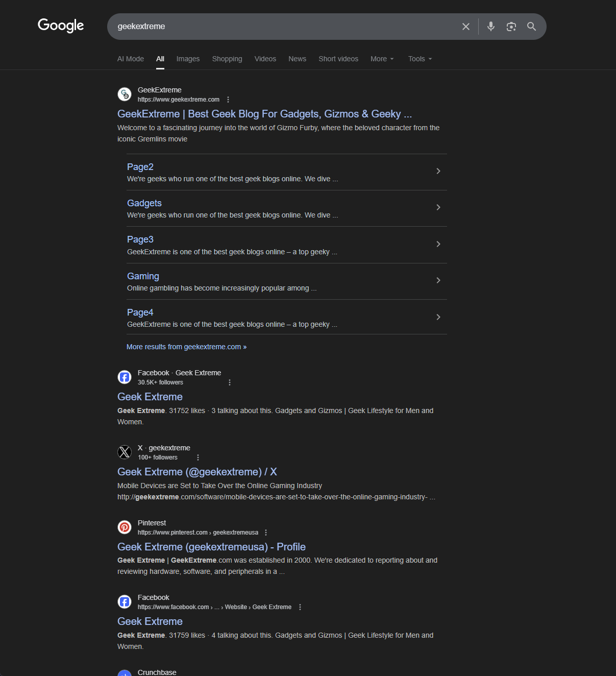Click More results from geekextreme.com
This screenshot has height=676, width=616.
pyautogui.click(x=186, y=347)
